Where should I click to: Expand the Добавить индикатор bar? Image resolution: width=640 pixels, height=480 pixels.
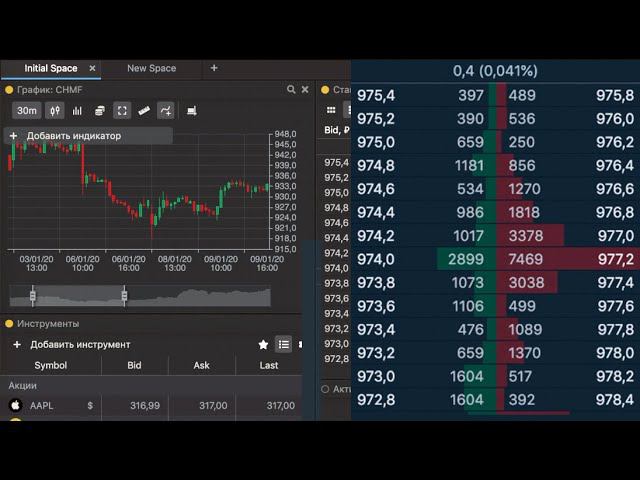[88, 136]
